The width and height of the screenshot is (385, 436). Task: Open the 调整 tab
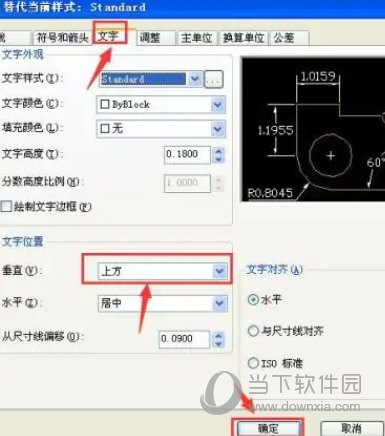[x=155, y=38]
